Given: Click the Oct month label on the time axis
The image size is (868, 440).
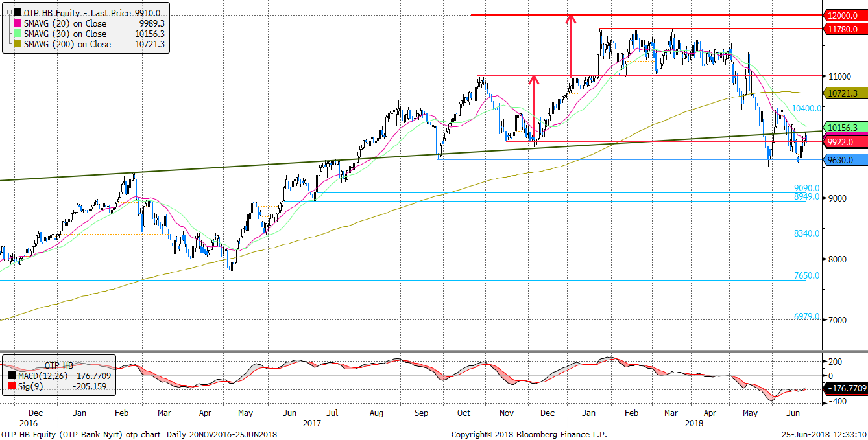Looking at the screenshot, I should pos(463,413).
